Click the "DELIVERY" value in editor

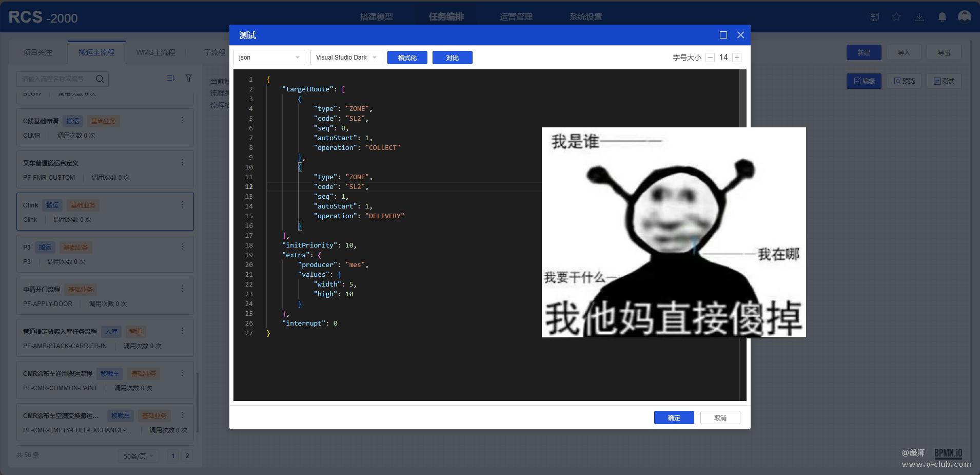[385, 216]
